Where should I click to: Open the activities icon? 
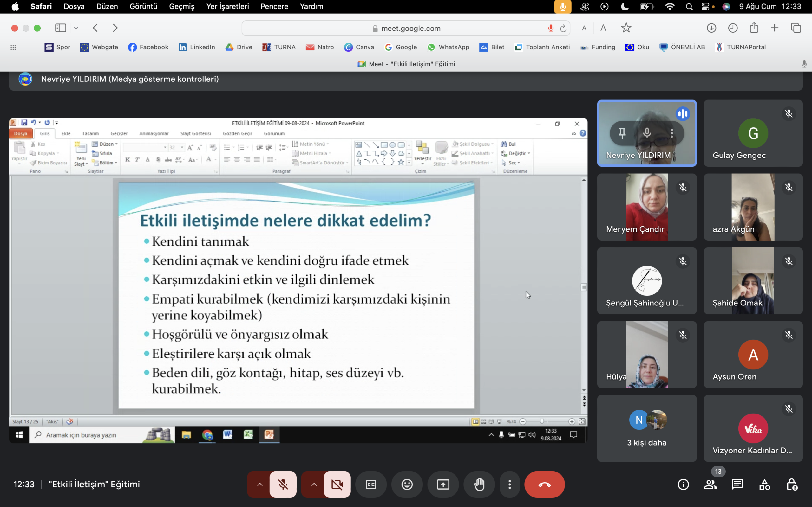pyautogui.click(x=764, y=484)
